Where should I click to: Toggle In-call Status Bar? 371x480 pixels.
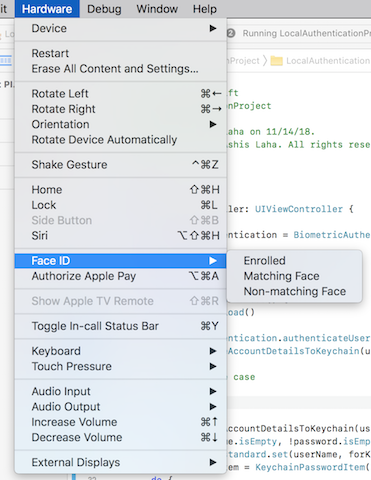(121, 326)
